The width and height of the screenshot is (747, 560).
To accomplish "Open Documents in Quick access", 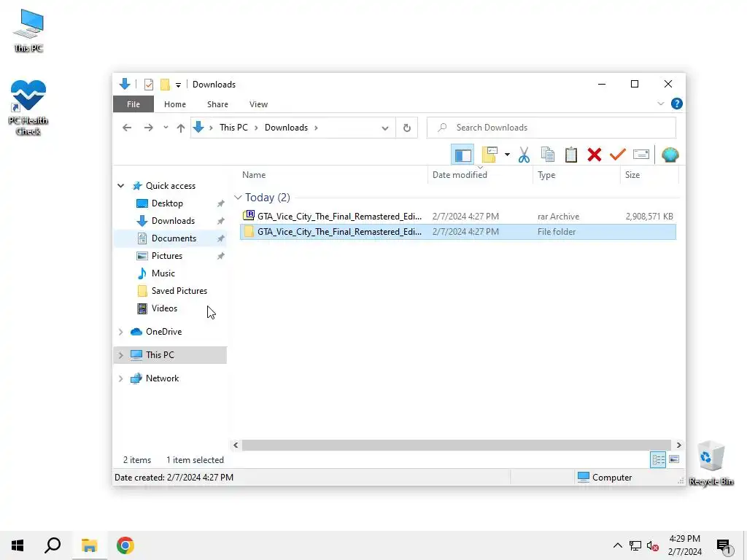I will (174, 238).
